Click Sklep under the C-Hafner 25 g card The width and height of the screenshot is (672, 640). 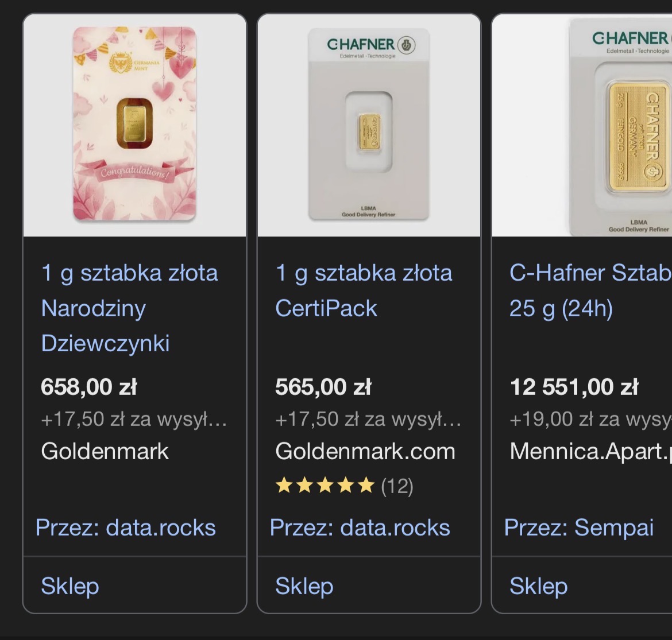tap(539, 586)
